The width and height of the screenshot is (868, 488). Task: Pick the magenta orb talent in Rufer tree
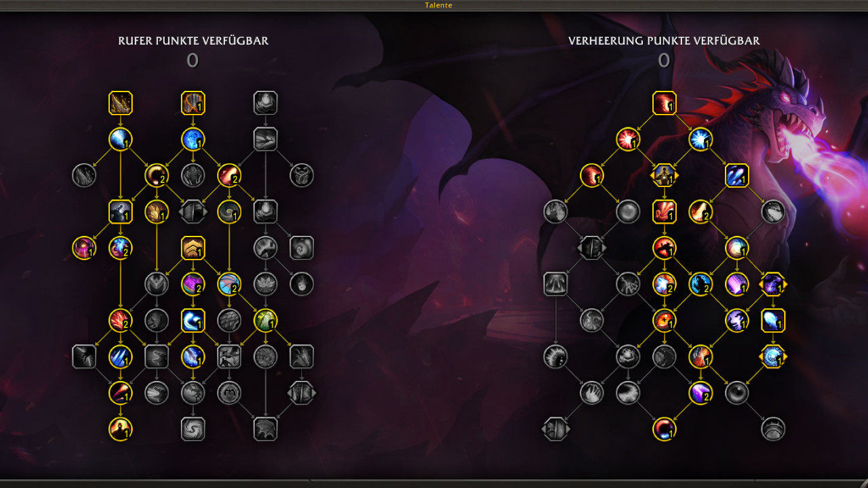[x=85, y=248]
